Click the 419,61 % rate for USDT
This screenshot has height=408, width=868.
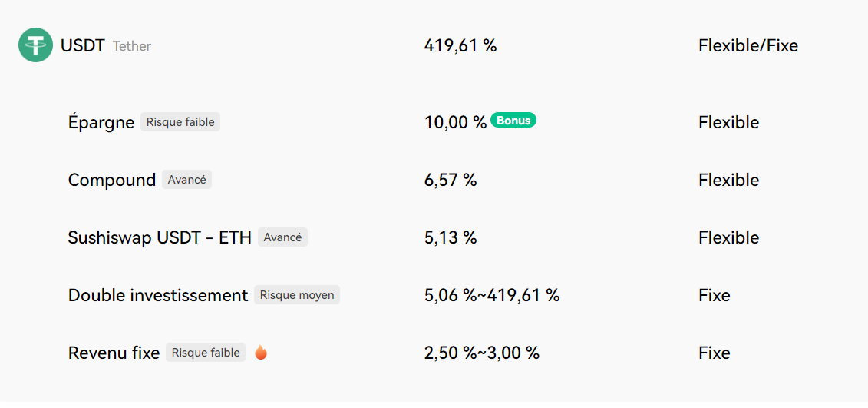(x=460, y=45)
